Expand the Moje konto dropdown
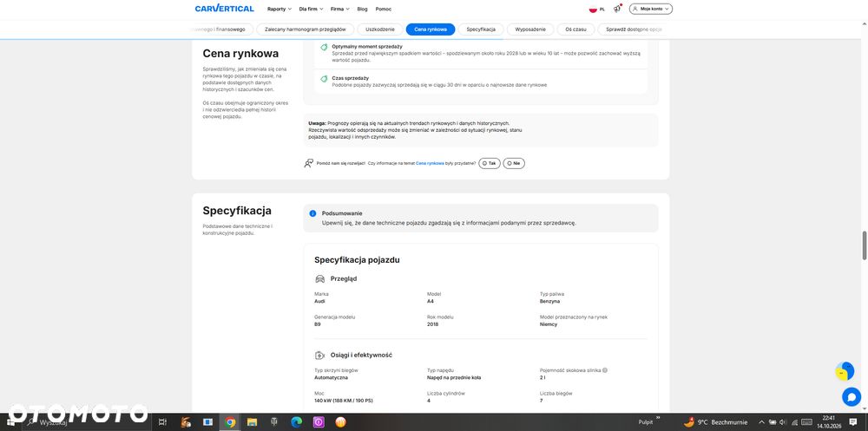This screenshot has width=868, height=431. pos(651,9)
